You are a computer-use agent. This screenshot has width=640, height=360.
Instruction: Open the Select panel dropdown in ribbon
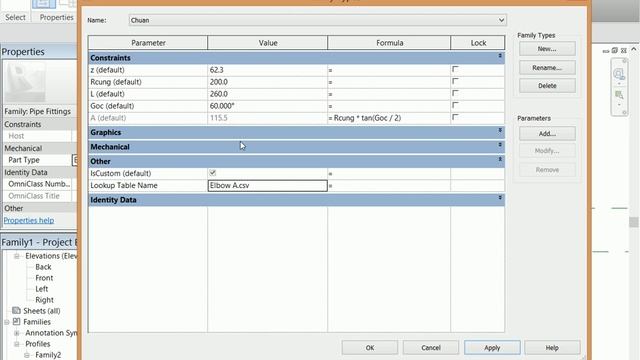[16, 17]
